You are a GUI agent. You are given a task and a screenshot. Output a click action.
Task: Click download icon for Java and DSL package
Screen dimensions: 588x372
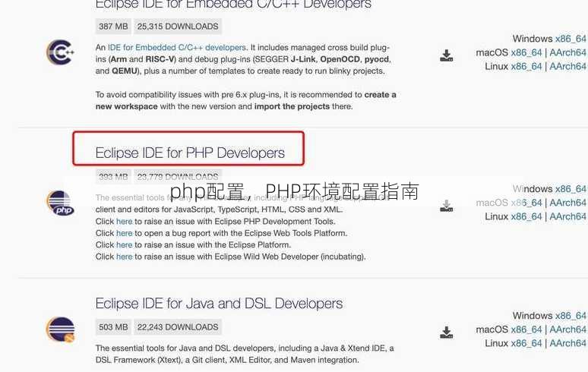point(446,333)
